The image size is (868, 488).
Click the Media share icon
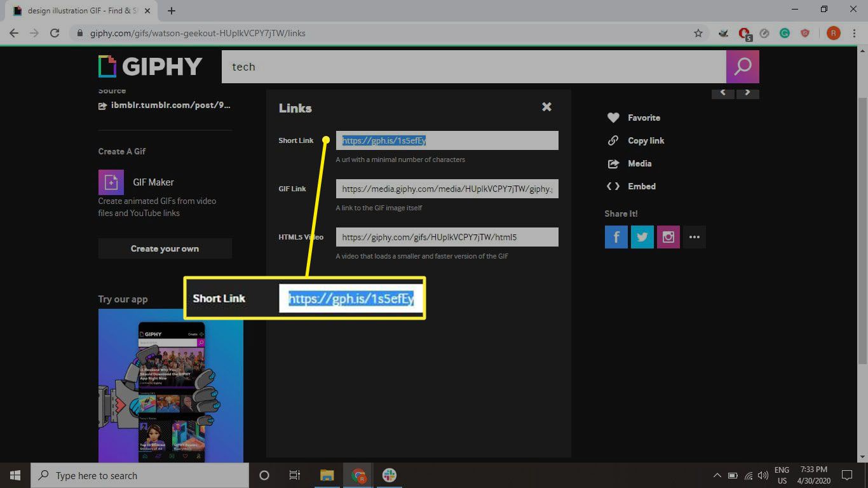(613, 163)
